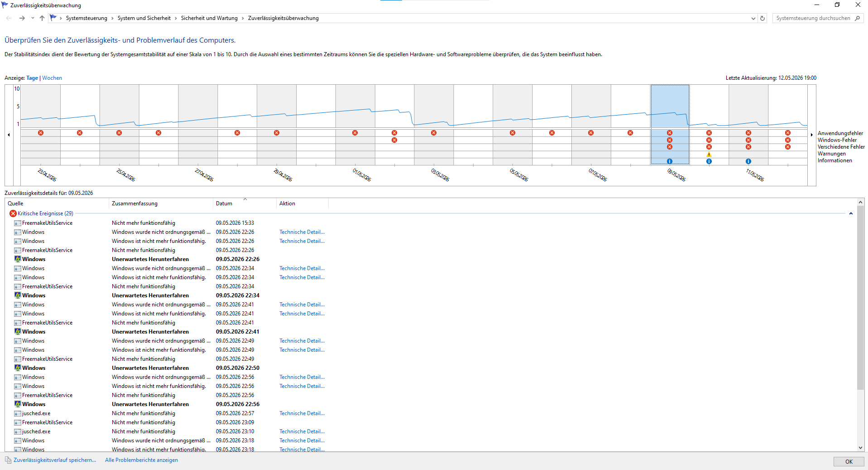
Task: Go up one level with the up arrow
Action: (x=42, y=18)
